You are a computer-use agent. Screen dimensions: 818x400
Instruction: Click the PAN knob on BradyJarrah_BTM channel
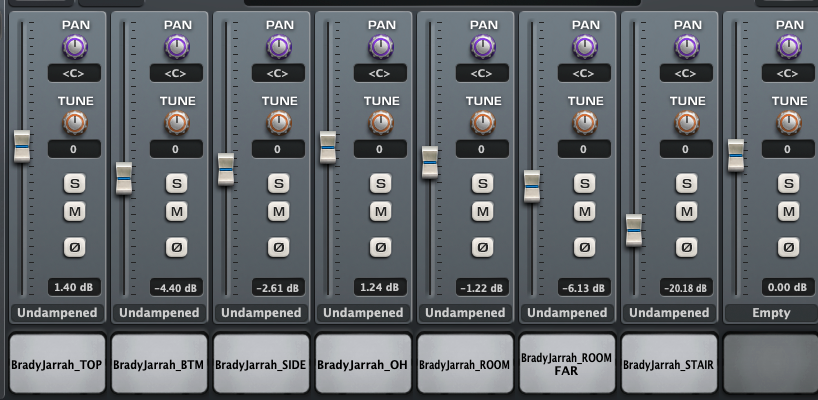(177, 47)
